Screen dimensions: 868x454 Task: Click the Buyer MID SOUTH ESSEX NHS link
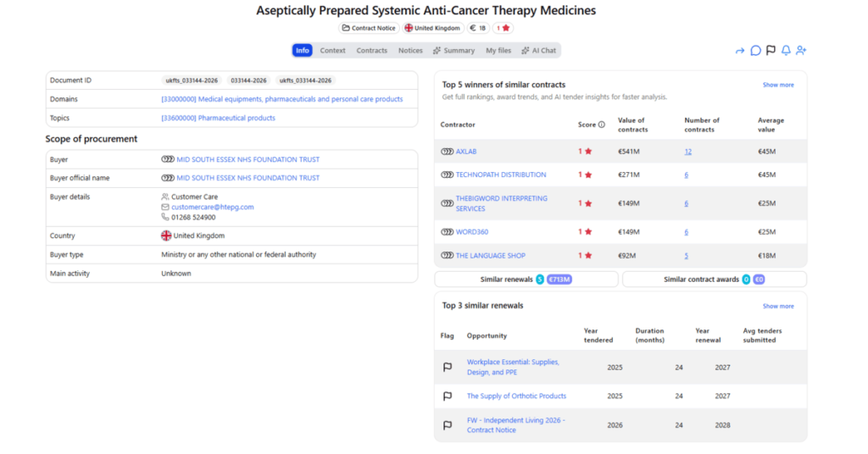pyautogui.click(x=248, y=159)
